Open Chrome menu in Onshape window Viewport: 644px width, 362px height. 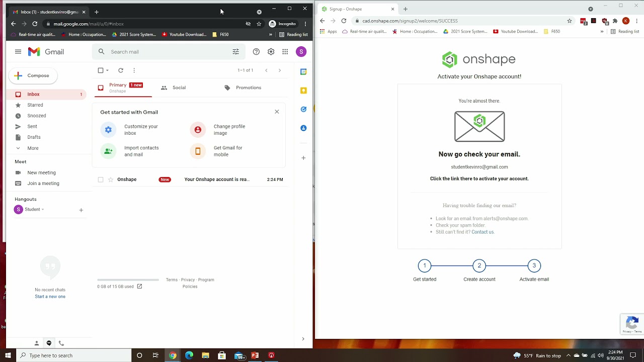pos(637,21)
